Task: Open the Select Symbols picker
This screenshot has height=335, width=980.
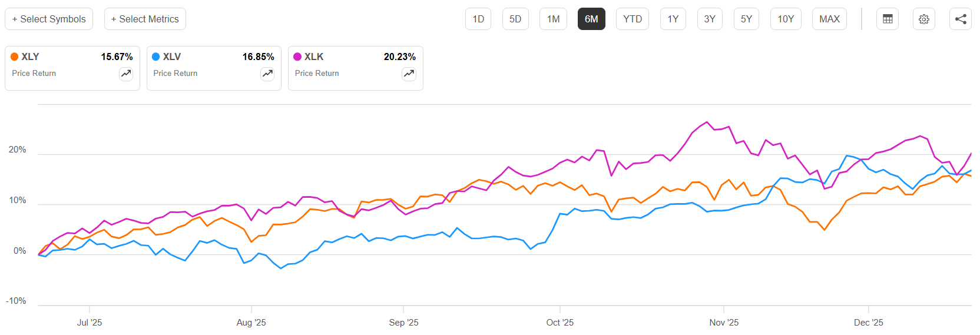Action: (49, 19)
